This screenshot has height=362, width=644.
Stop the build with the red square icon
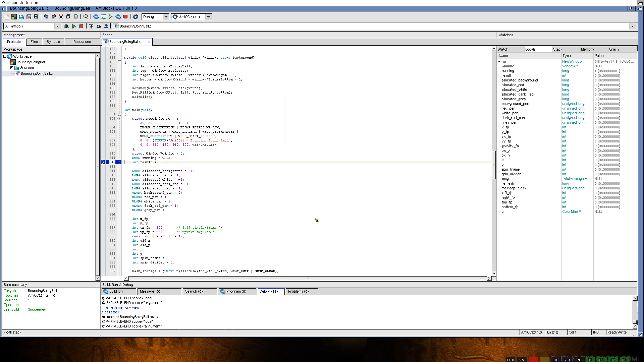click(125, 17)
